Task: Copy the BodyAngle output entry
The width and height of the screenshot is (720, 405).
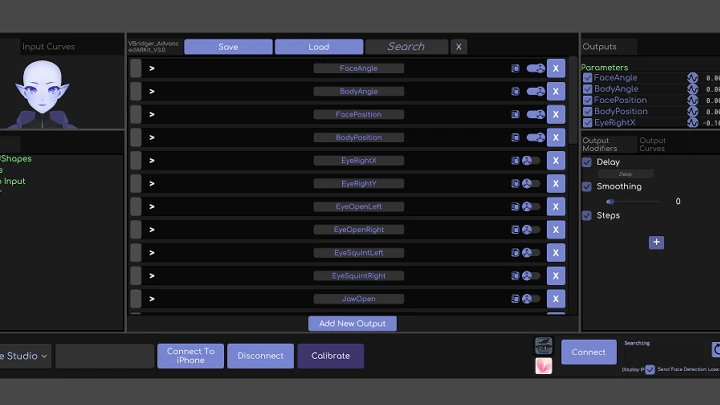Action: click(515, 91)
